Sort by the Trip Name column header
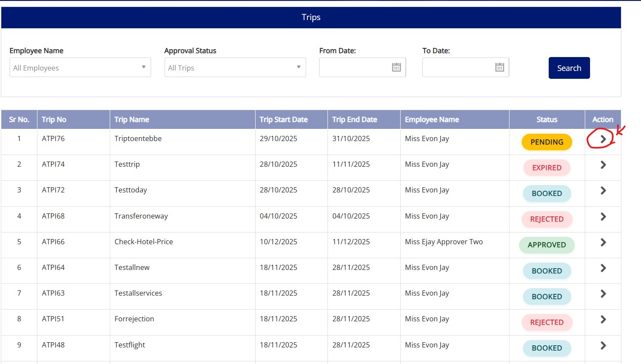Image resolution: width=641 pixels, height=364 pixels. click(132, 120)
